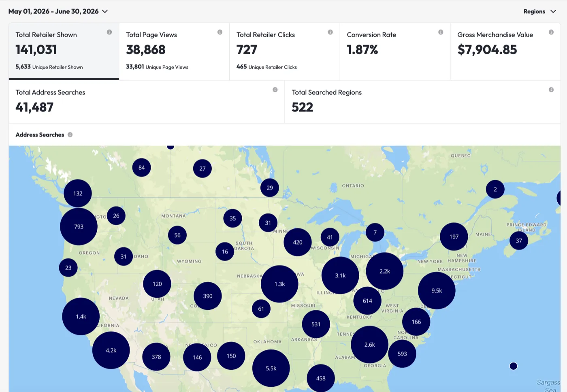The height and width of the screenshot is (392, 567).
Task: Click the 27 map cluster
Action: click(202, 168)
